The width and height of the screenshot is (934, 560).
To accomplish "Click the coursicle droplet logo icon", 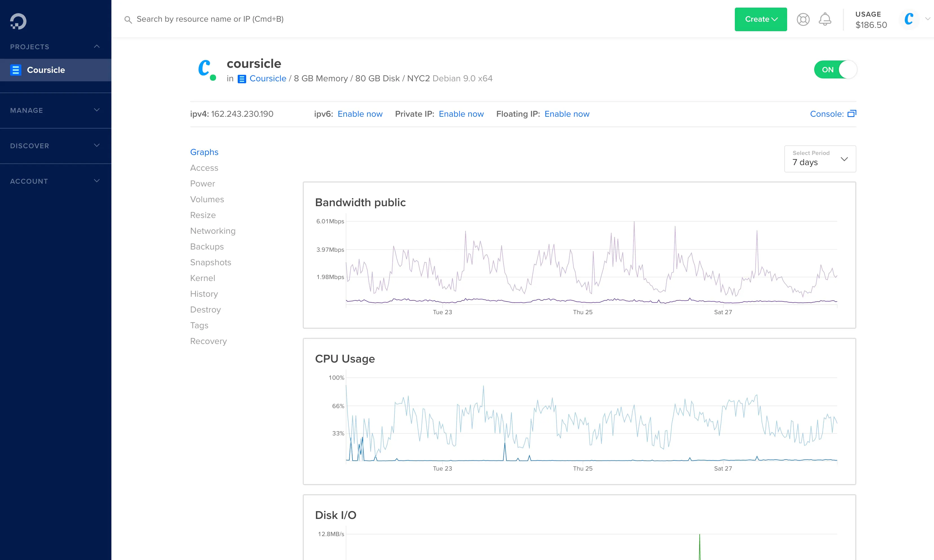I will point(204,68).
